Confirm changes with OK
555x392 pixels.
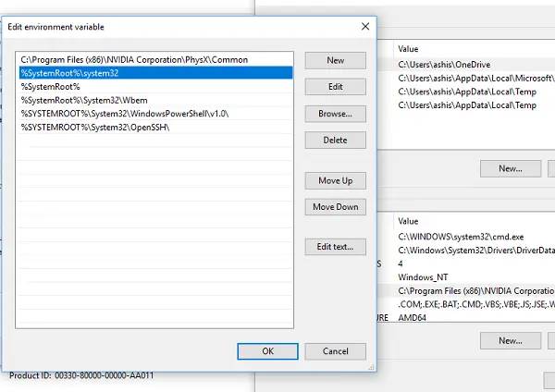pyautogui.click(x=267, y=351)
